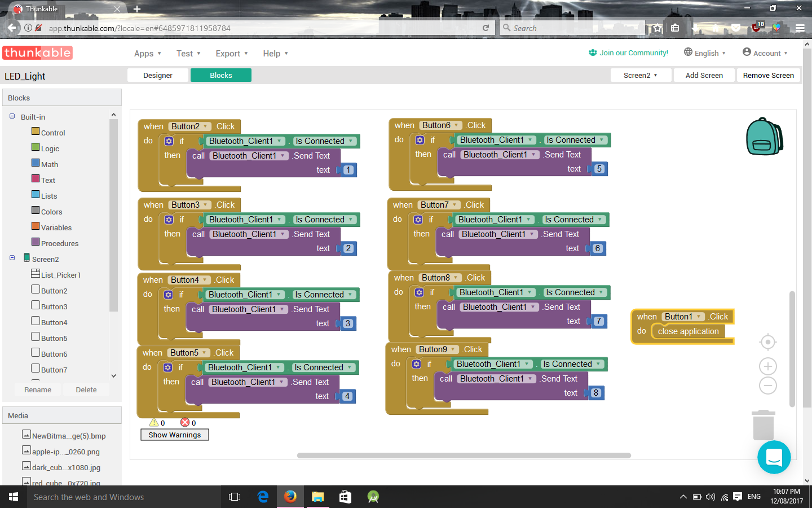
Task: Open the uBlock extension showing 18
Action: click(757, 27)
